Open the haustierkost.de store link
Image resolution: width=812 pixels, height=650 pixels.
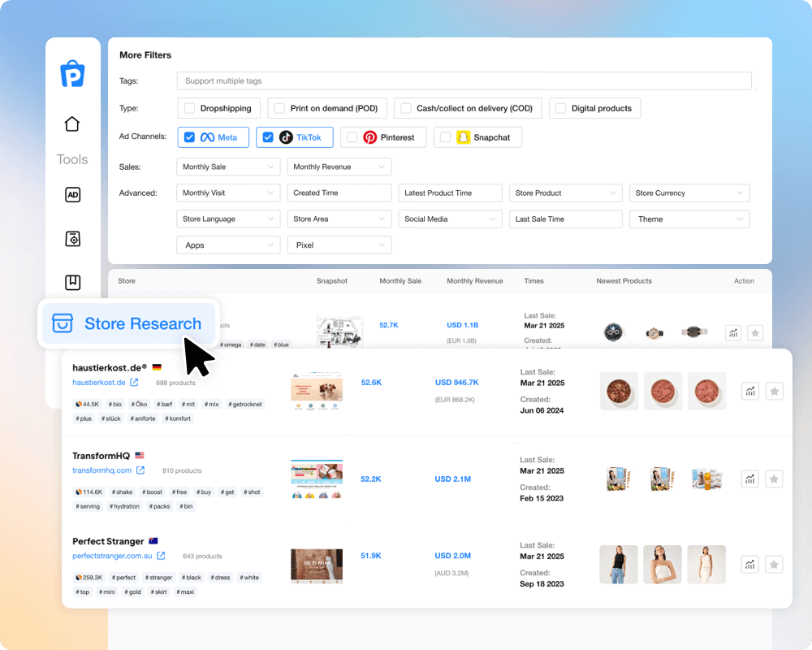(99, 383)
